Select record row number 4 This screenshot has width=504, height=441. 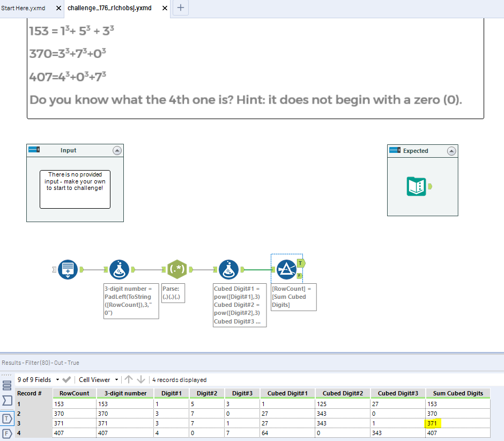(x=34, y=433)
